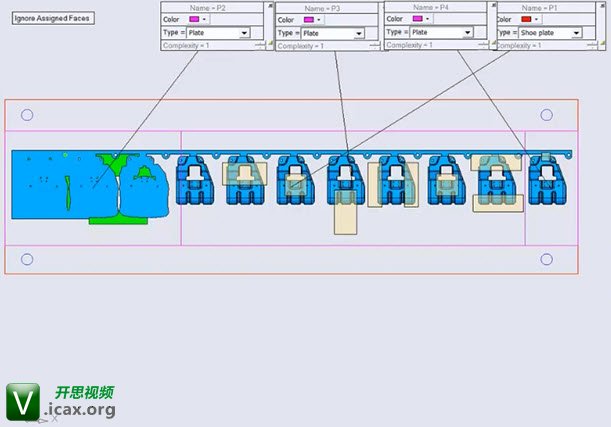
Task: Click the small control right of P4 Complexity
Action: pos(484,45)
